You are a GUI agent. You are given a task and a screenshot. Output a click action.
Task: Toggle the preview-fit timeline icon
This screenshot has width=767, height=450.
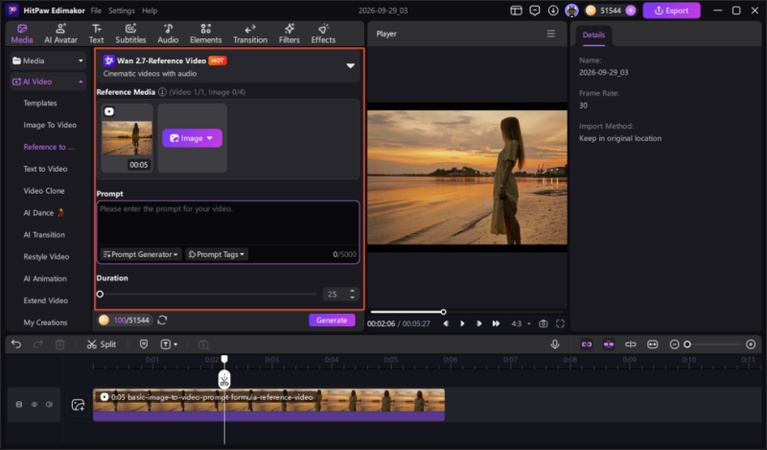(653, 344)
